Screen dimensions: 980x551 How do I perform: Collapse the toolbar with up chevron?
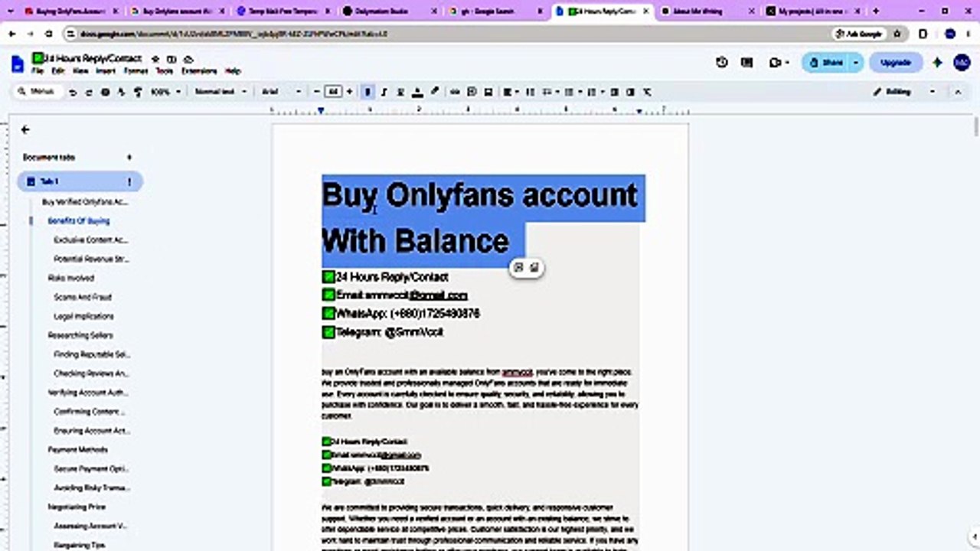[957, 92]
